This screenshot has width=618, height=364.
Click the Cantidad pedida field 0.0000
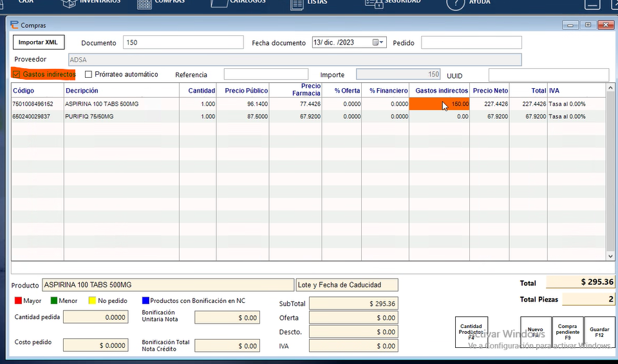(x=95, y=317)
